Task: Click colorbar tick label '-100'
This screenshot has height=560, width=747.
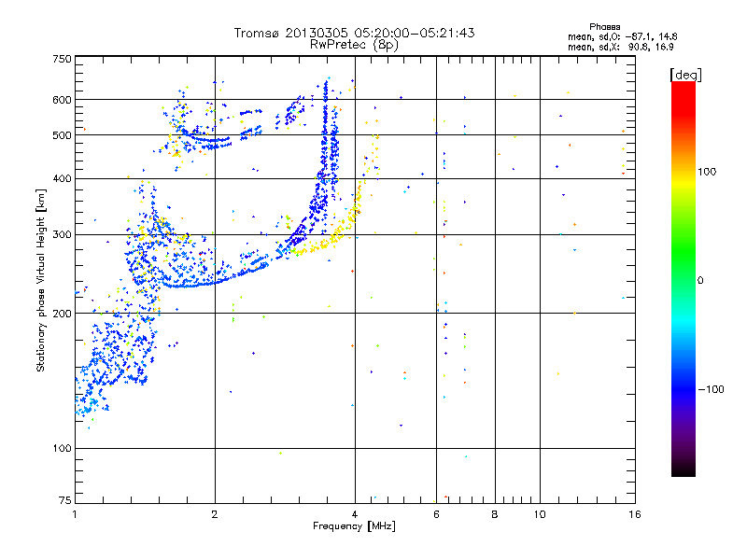Action: tap(711, 389)
